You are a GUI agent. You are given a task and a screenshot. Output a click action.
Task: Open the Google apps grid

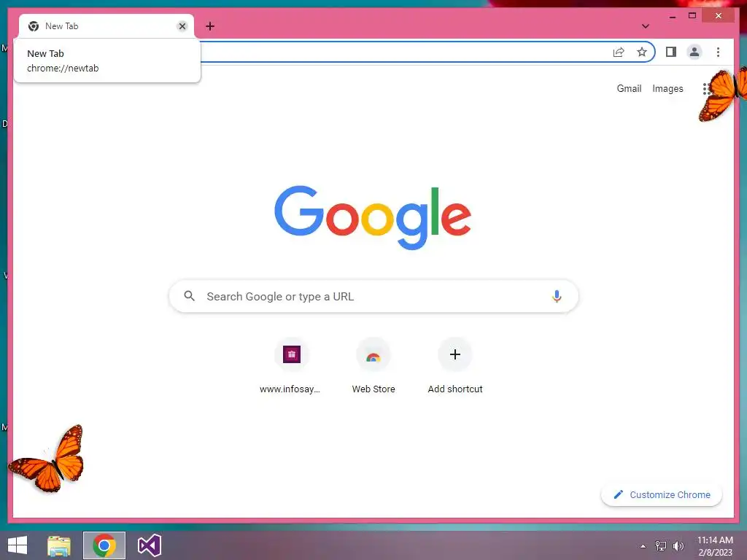pyautogui.click(x=707, y=88)
